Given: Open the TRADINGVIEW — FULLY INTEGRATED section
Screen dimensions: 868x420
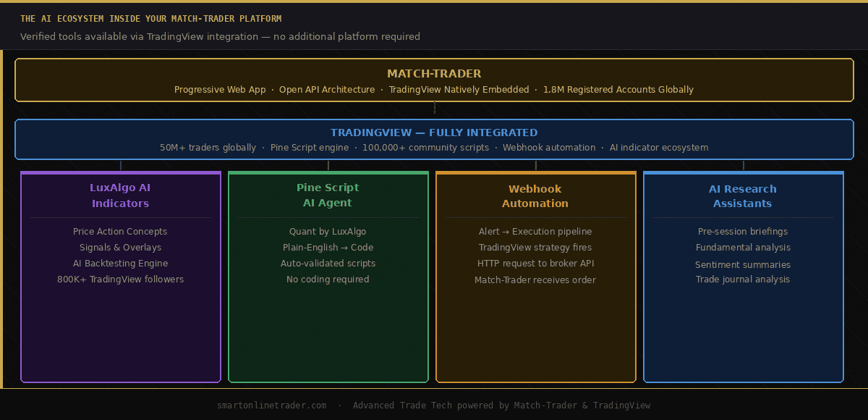Looking at the screenshot, I should [434, 139].
